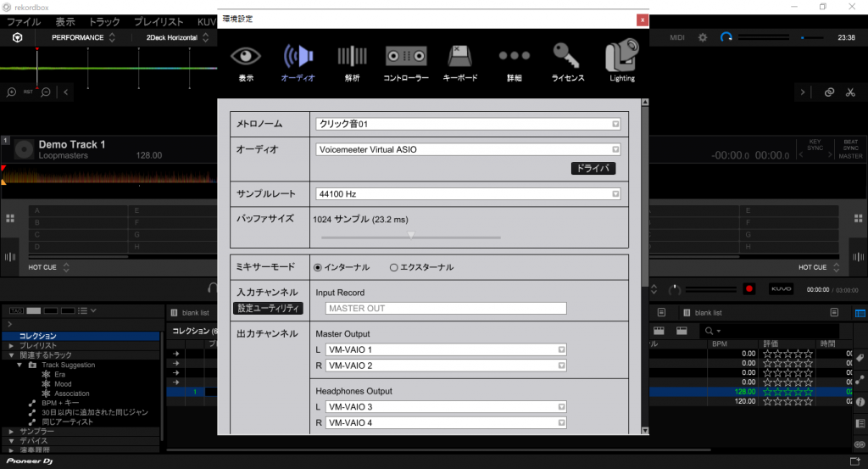Screen dimensions: 868x469
Task: Click the 設定ユーティリティ button
Action: pos(268,309)
